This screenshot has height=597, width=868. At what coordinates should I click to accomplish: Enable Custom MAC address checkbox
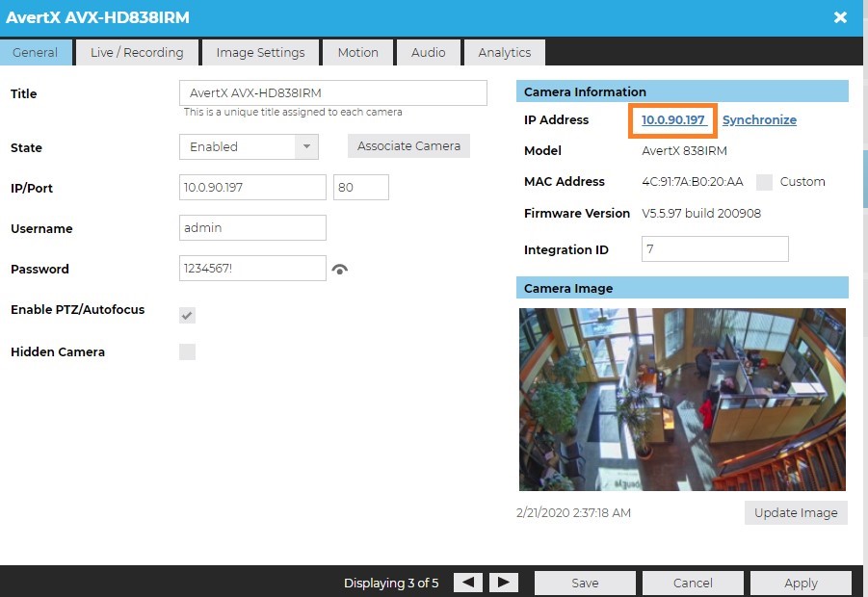tap(764, 182)
